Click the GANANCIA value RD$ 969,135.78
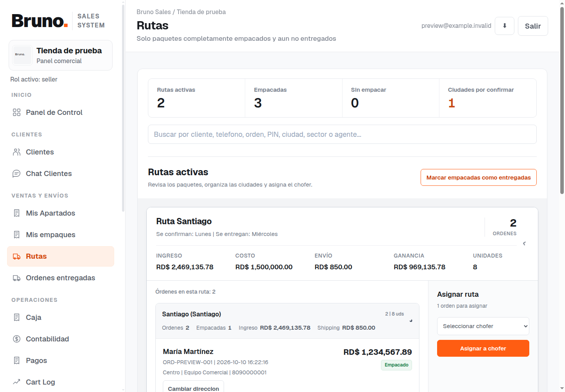This screenshot has height=392, width=565. pos(419,267)
